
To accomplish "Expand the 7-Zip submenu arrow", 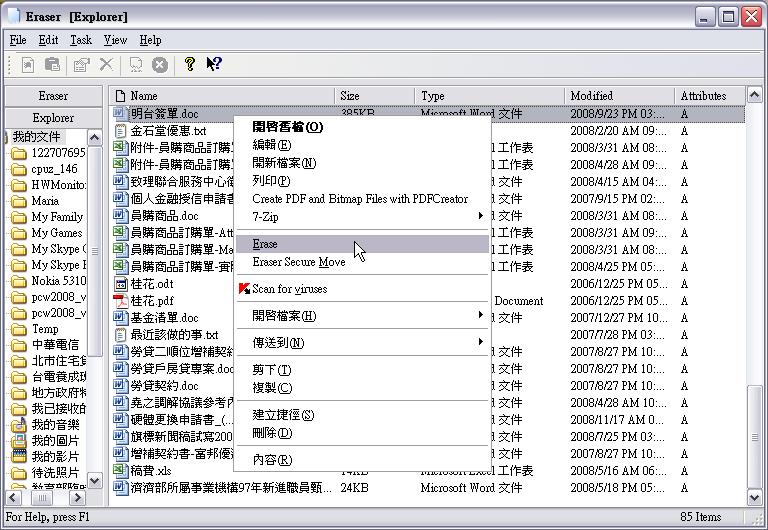I will (481, 216).
